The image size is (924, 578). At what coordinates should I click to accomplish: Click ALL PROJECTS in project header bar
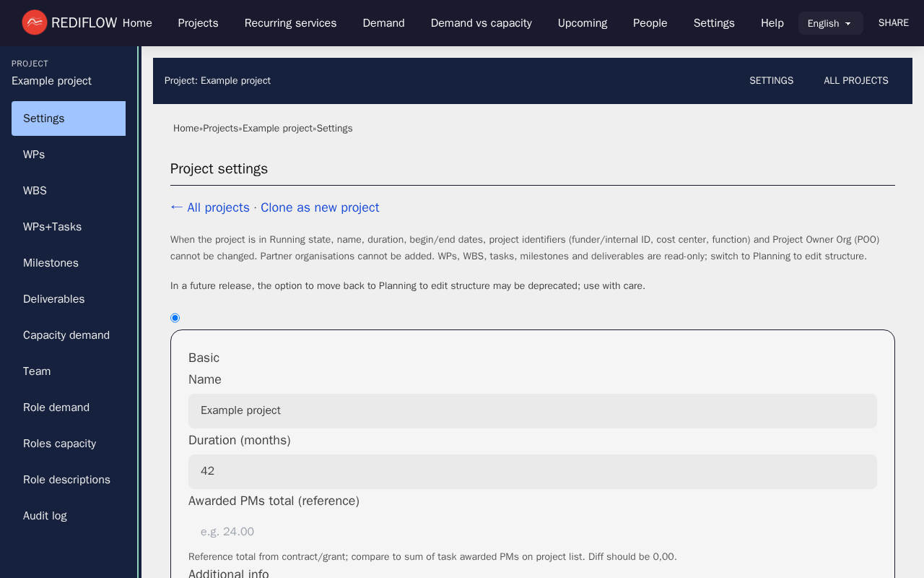coord(856,80)
